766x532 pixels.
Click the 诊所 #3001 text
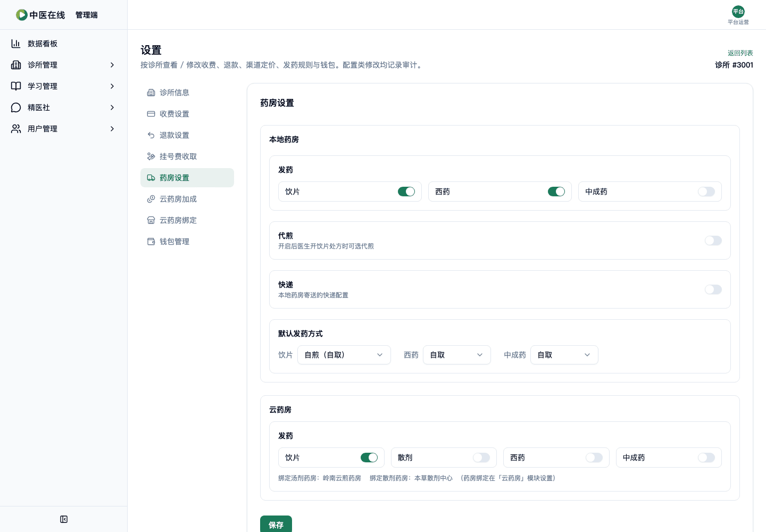click(734, 65)
